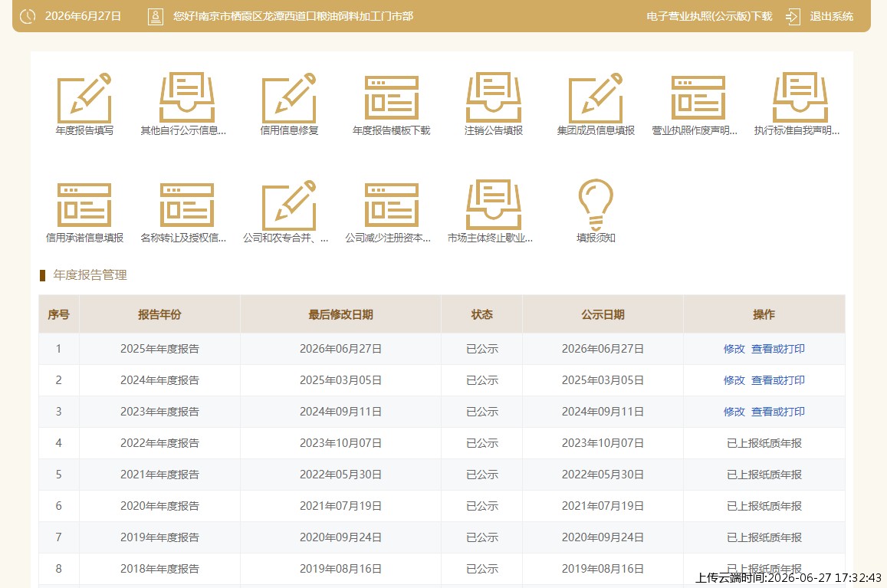Image resolution: width=887 pixels, height=588 pixels.
Task: Open 信用信息修复 icon
Action: coord(289,97)
